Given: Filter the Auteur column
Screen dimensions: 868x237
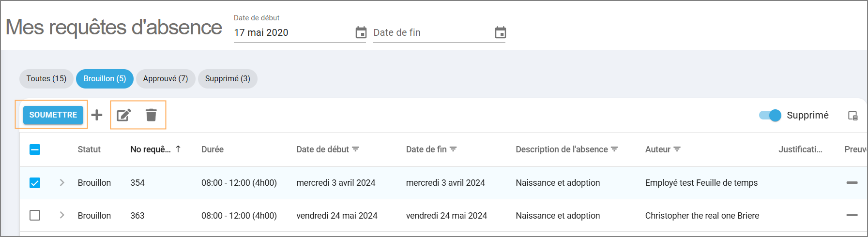Looking at the screenshot, I should [677, 149].
